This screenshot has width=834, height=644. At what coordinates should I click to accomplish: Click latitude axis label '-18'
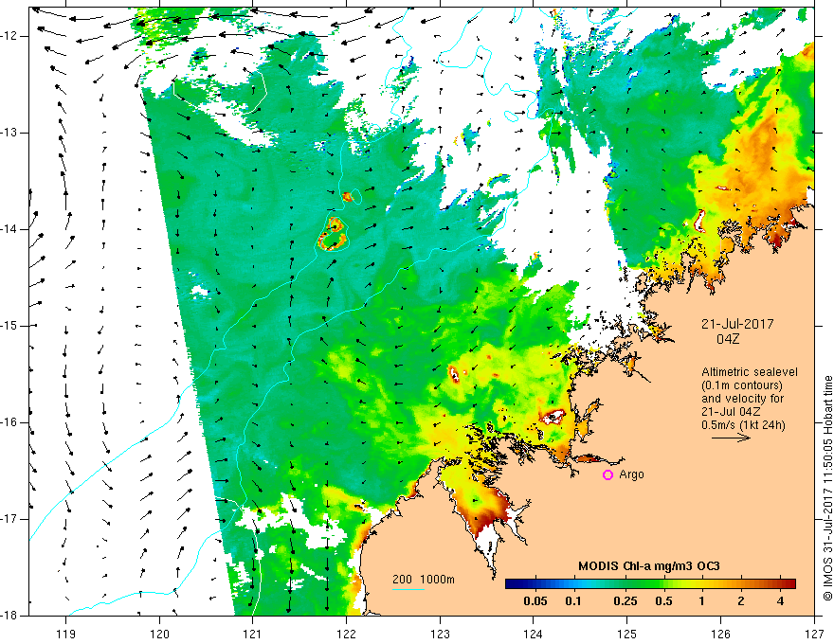pos(9,616)
